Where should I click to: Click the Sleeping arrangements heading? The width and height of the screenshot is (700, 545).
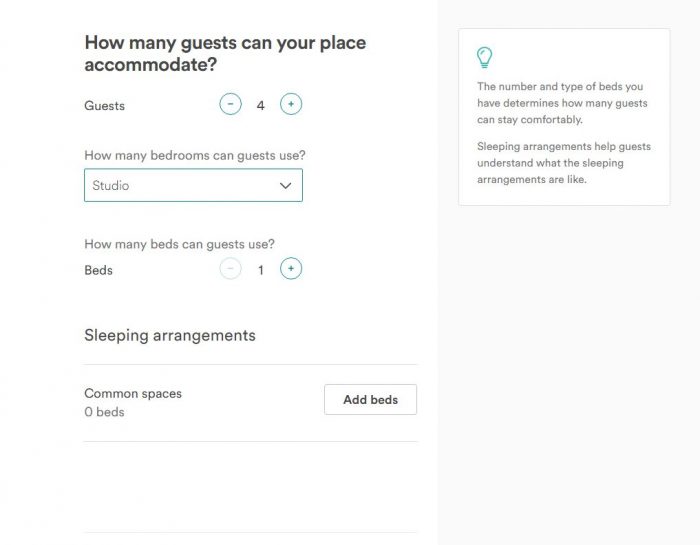[x=170, y=336]
